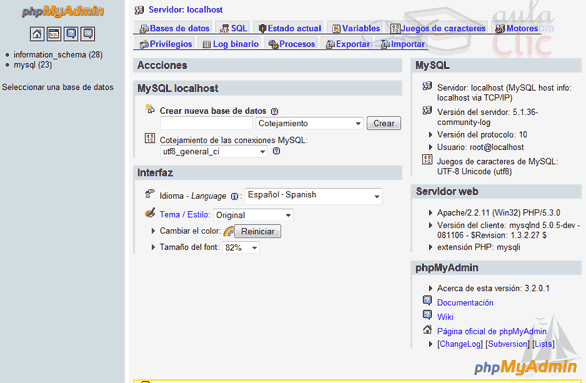
Task: Click the new database name input field
Action: click(x=206, y=123)
